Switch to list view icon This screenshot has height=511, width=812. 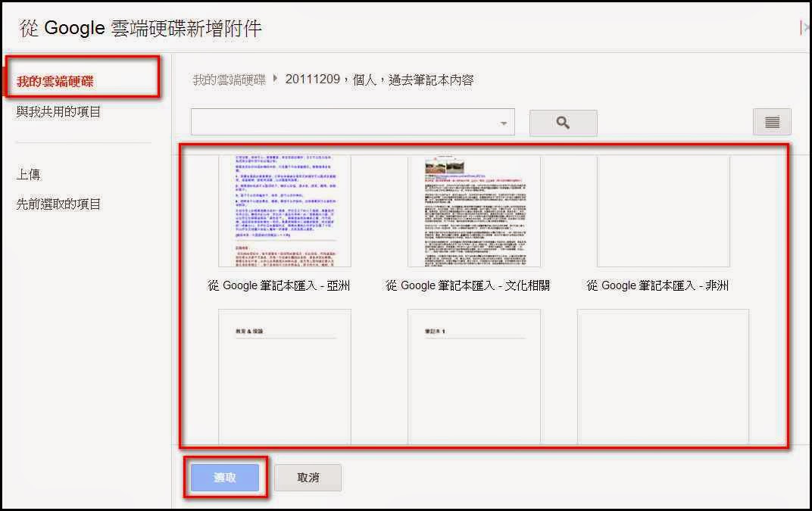tap(772, 122)
